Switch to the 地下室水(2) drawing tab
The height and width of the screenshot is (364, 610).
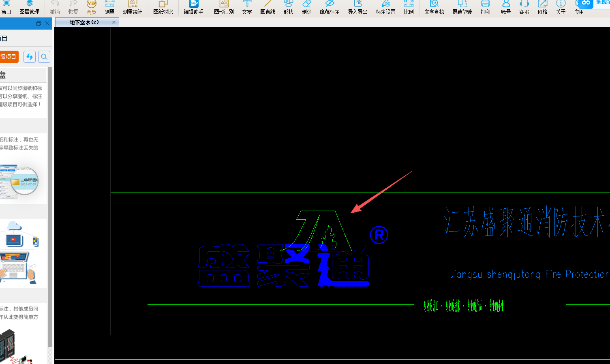point(84,22)
